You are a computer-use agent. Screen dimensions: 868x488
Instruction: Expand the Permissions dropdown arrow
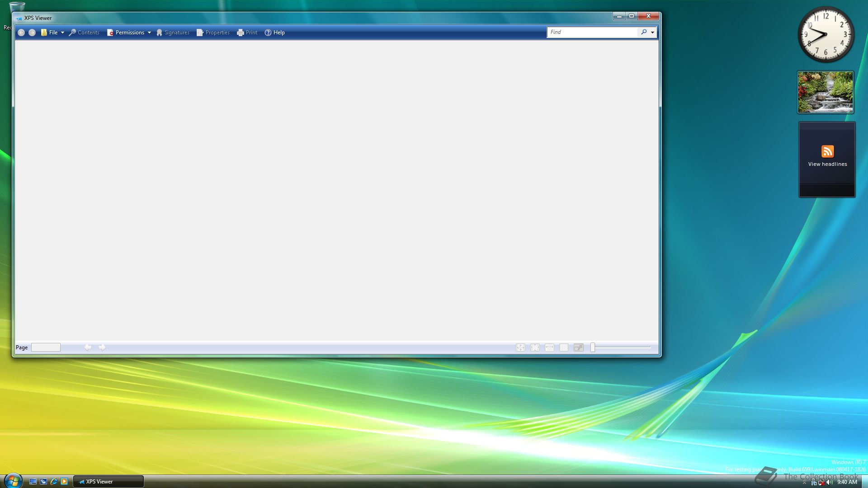(x=149, y=33)
